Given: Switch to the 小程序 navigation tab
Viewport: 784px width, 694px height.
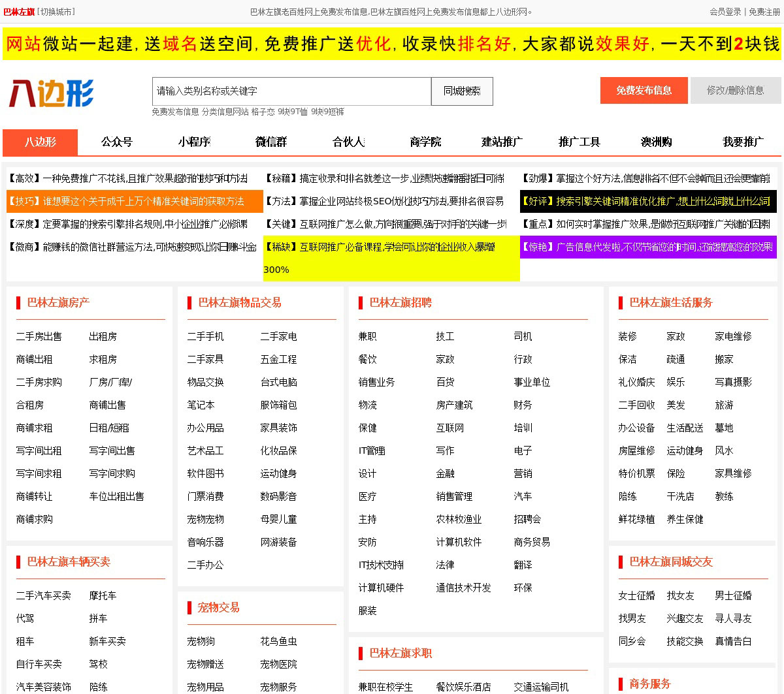Looking at the screenshot, I should coord(194,142).
